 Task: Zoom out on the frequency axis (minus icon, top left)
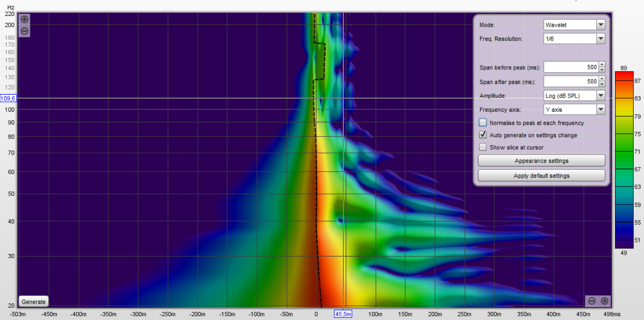tap(25, 31)
